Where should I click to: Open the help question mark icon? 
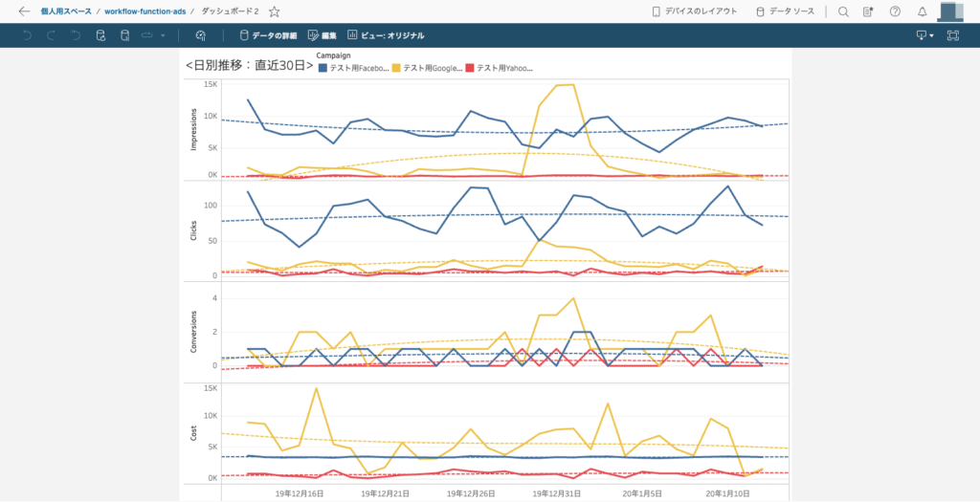[x=895, y=11]
